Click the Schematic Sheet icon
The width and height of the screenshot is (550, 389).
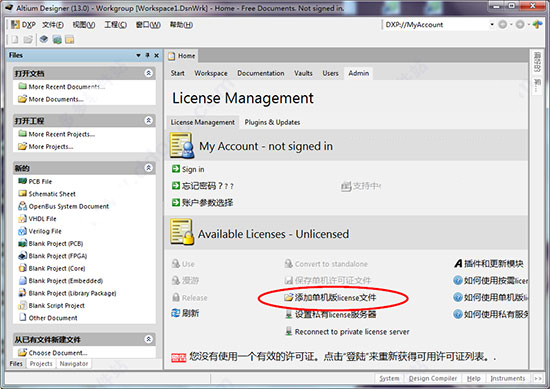tap(22, 193)
